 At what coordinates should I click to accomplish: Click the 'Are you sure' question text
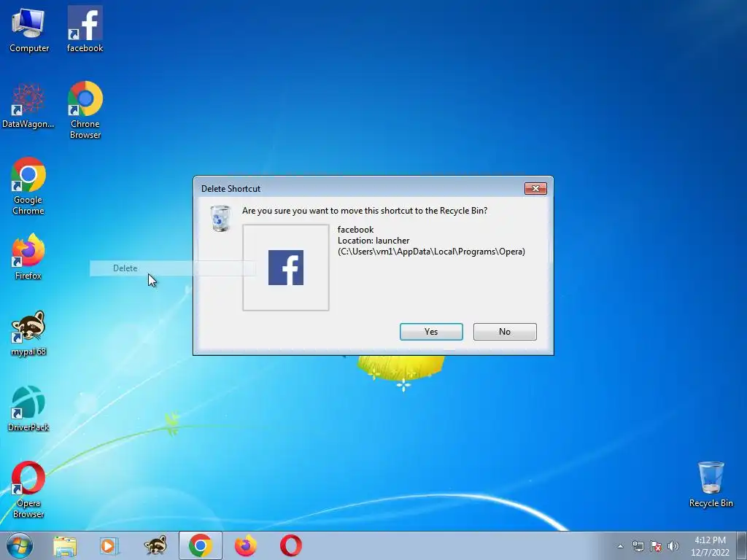(365, 211)
